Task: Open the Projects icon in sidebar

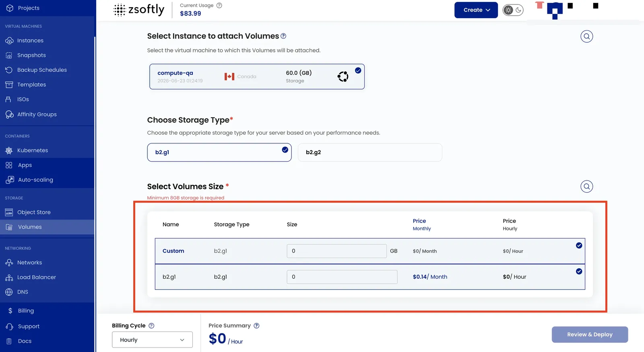Action: pos(10,8)
